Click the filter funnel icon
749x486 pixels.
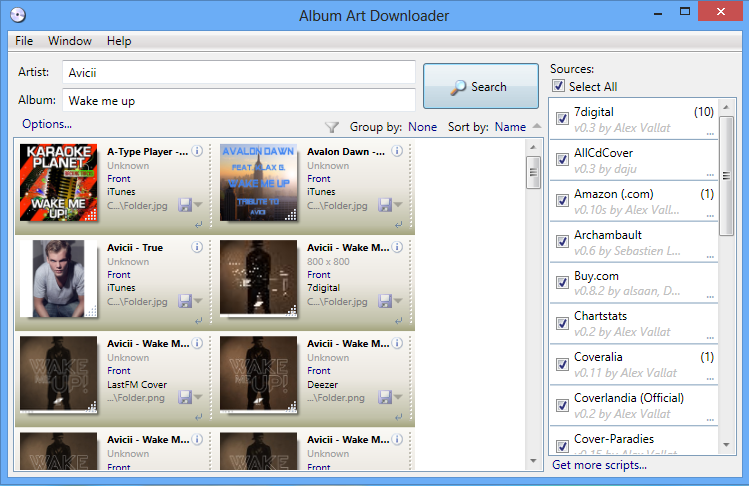coord(332,127)
